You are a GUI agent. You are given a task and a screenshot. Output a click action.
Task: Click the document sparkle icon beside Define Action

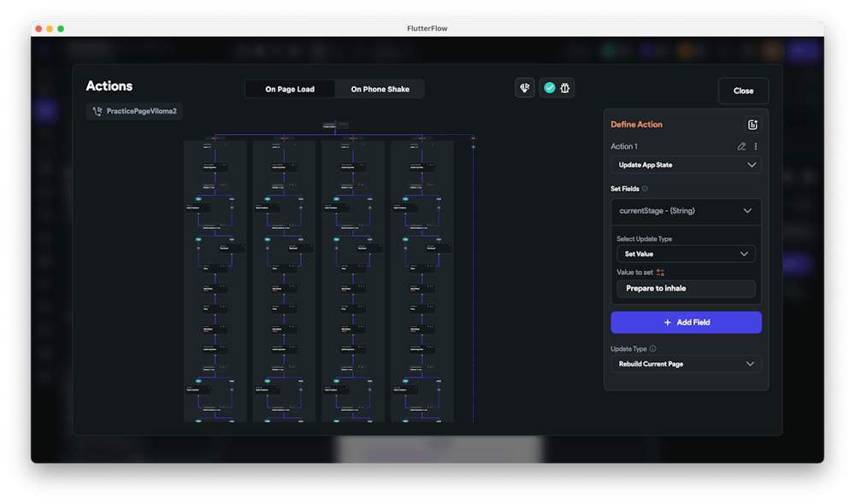pyautogui.click(x=752, y=125)
